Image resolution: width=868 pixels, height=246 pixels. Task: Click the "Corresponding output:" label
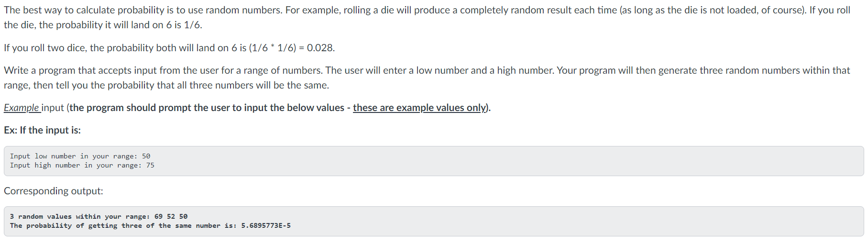[x=54, y=191]
